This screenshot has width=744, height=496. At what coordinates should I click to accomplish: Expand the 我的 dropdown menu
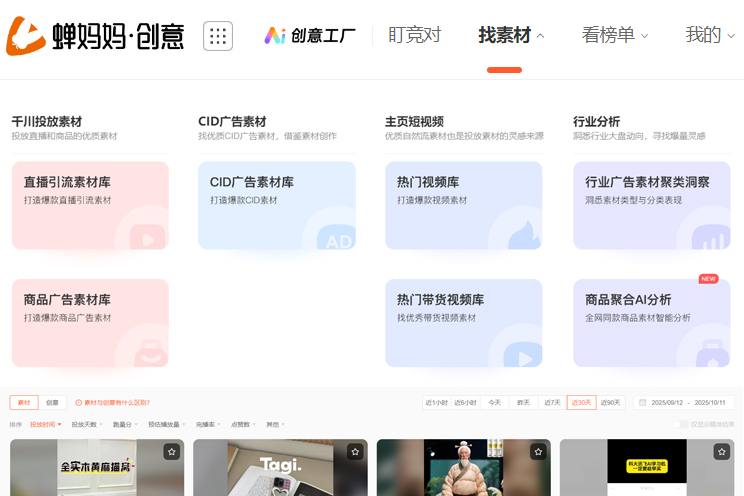709,36
